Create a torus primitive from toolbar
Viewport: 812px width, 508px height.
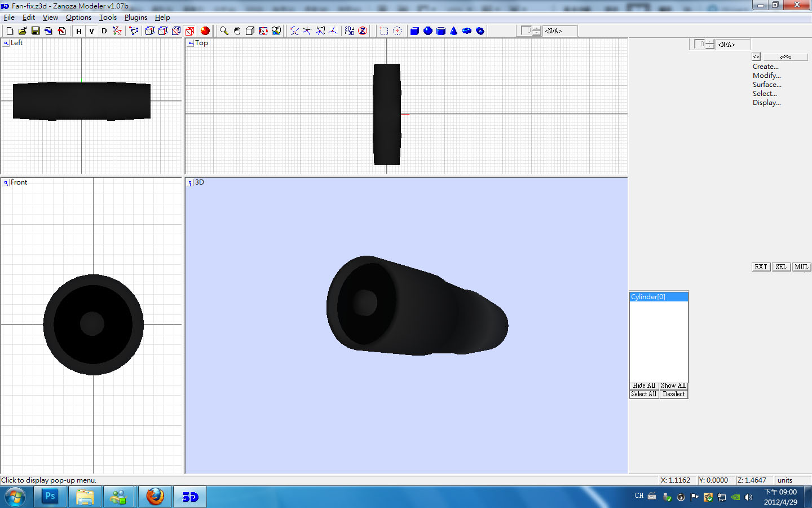(467, 31)
